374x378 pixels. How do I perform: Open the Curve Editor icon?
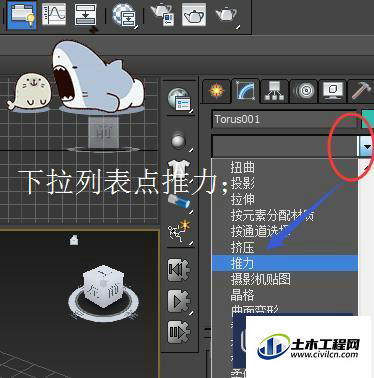click(54, 14)
